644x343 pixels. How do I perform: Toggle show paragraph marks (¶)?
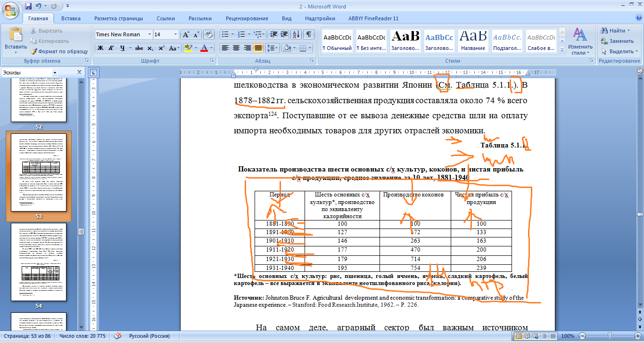309,34
